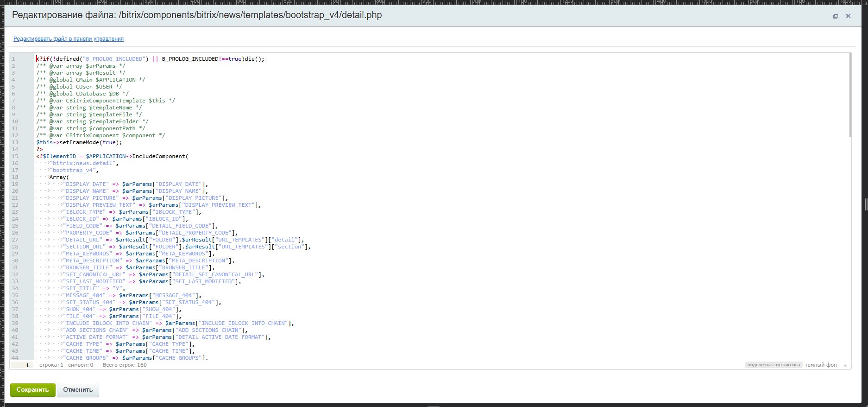Click the editor's vertical scrollbar thumb

(x=850, y=95)
